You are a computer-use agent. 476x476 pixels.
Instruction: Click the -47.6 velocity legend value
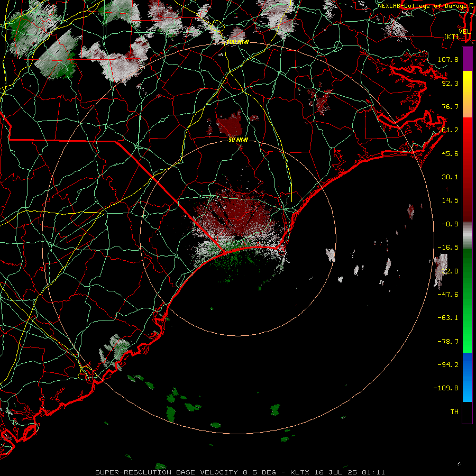tap(448, 295)
